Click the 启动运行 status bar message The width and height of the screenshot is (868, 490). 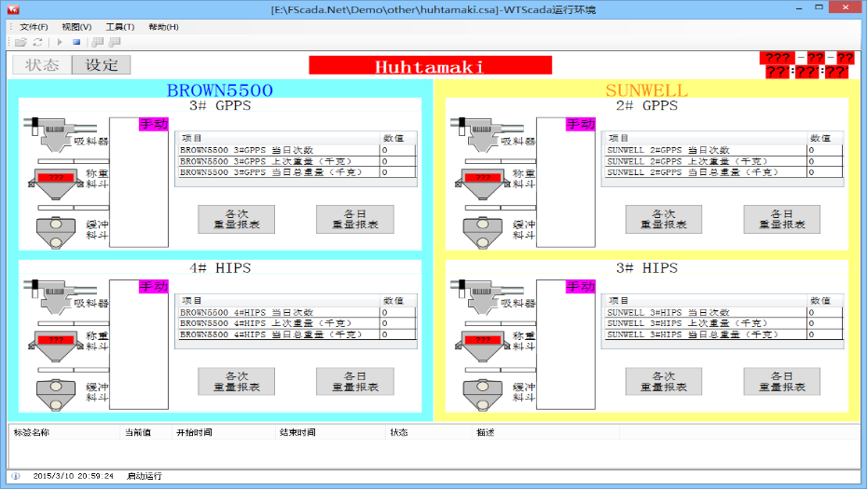(x=145, y=476)
